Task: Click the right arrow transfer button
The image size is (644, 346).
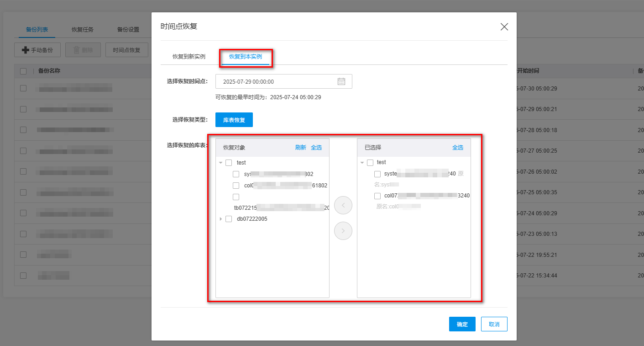Action: 343,231
